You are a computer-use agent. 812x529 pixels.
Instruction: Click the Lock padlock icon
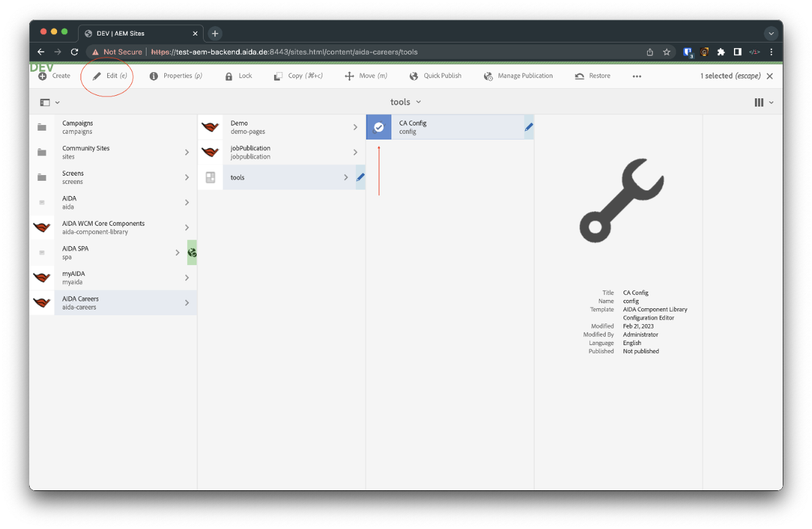click(x=229, y=76)
